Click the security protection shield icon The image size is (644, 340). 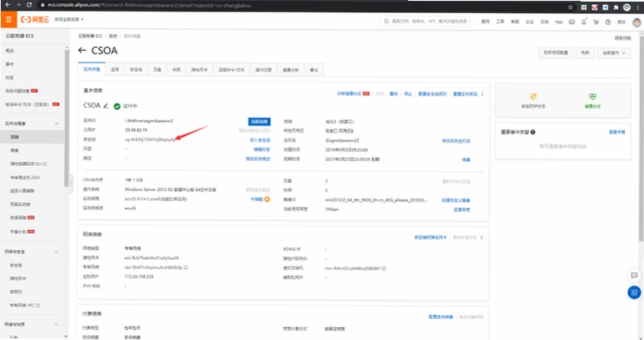click(533, 96)
